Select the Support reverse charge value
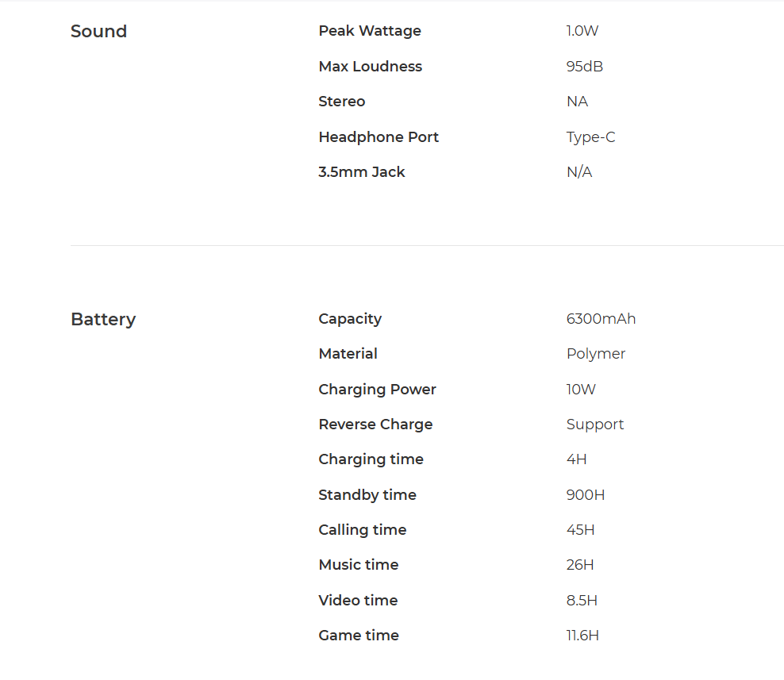The width and height of the screenshot is (784, 680). point(595,425)
